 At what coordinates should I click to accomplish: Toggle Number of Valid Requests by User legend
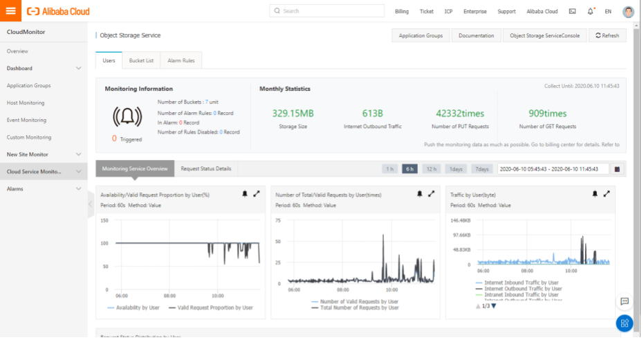click(x=355, y=301)
